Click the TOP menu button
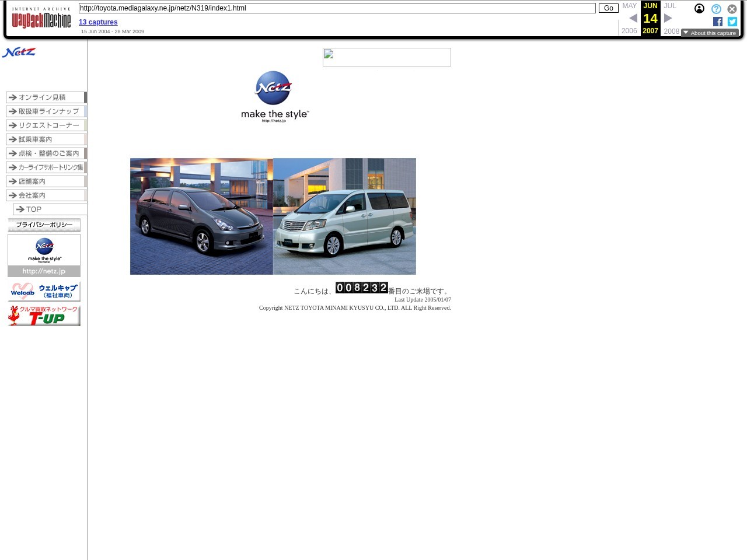This screenshot has height=560, width=747. tap(50, 209)
